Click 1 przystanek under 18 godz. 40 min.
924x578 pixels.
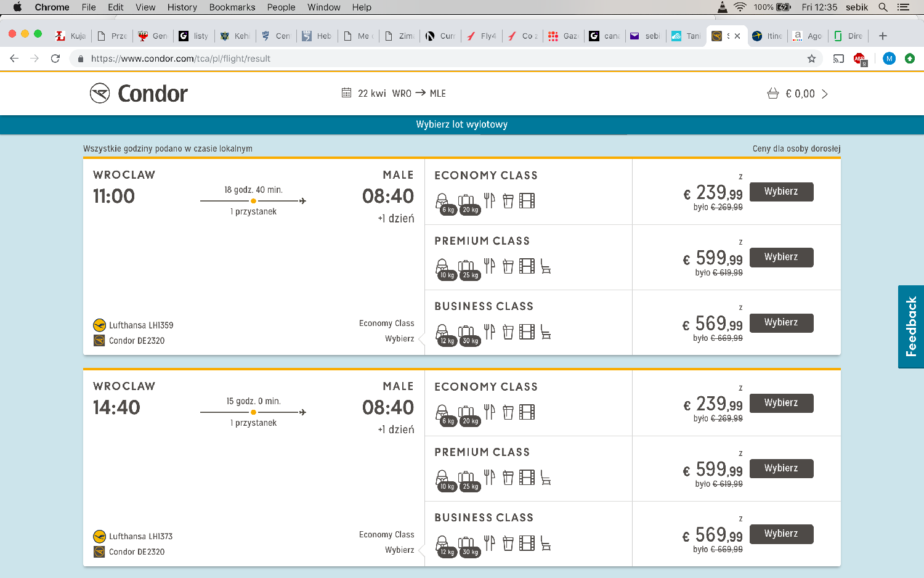coord(254,211)
